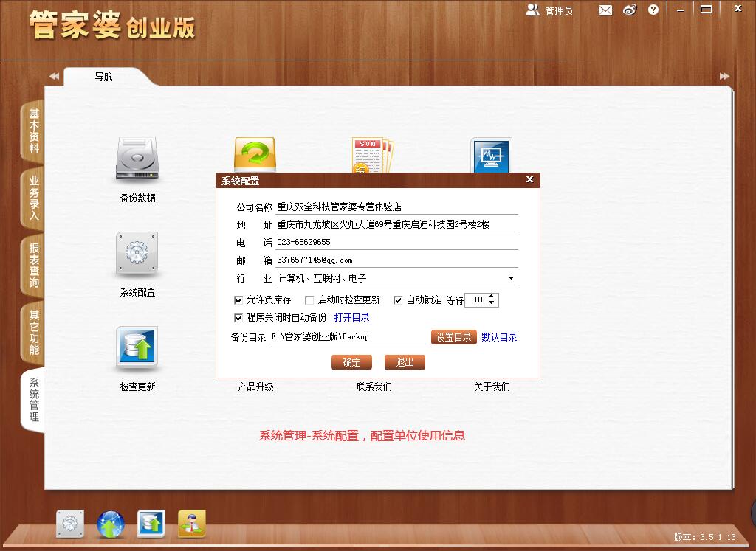Toggle the 程序关闭时自动备份 checkbox
This screenshot has width=756, height=551.
click(238, 318)
